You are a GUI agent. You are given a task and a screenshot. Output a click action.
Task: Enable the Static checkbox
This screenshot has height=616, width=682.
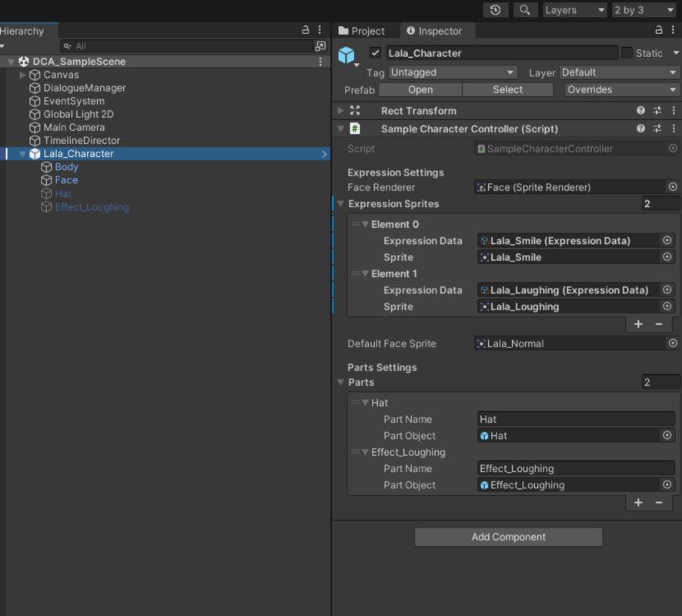tap(627, 52)
